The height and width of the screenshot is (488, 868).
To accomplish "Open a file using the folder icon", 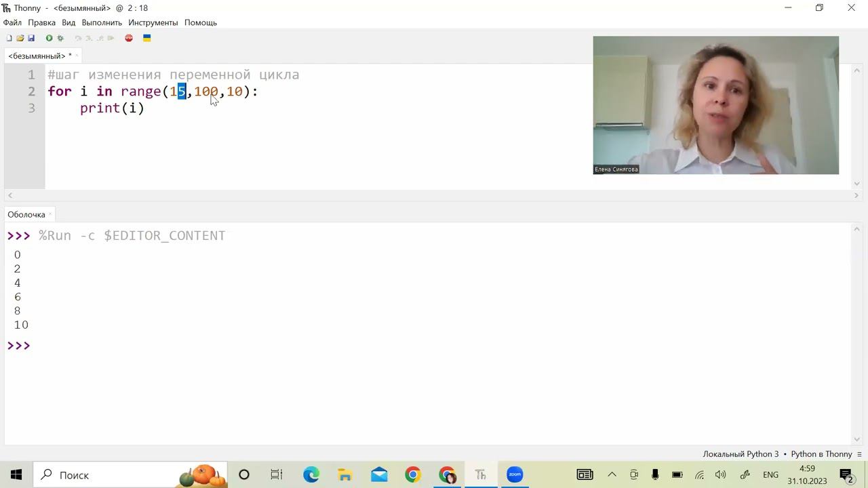I will [20, 38].
